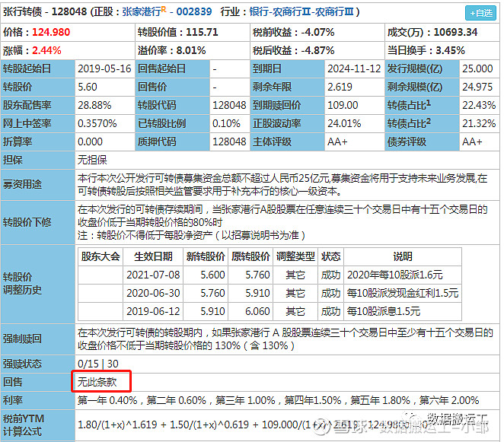The image size is (504, 442).
Task: Click the 到期日 value 2024-11-12
Action: [354, 68]
